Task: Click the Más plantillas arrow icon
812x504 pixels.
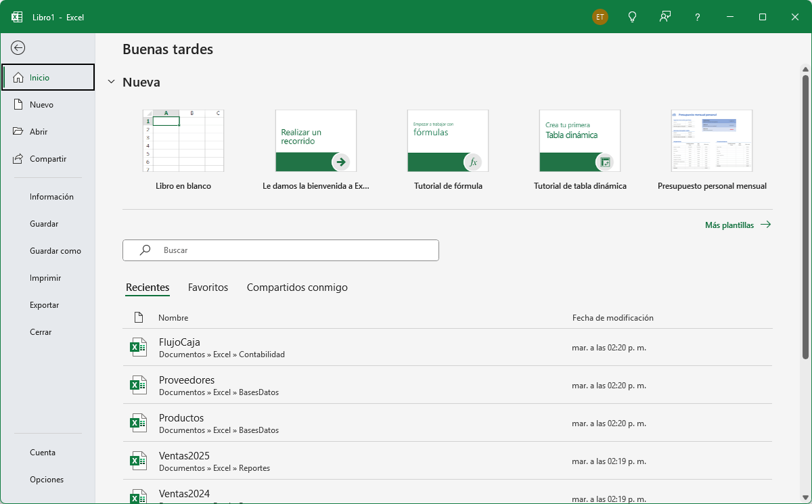Action: 765,225
